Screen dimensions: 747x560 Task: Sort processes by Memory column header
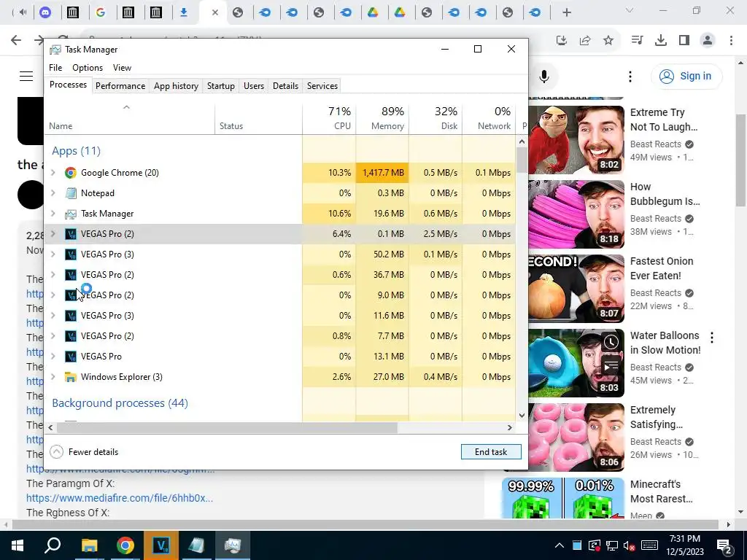tap(382, 118)
